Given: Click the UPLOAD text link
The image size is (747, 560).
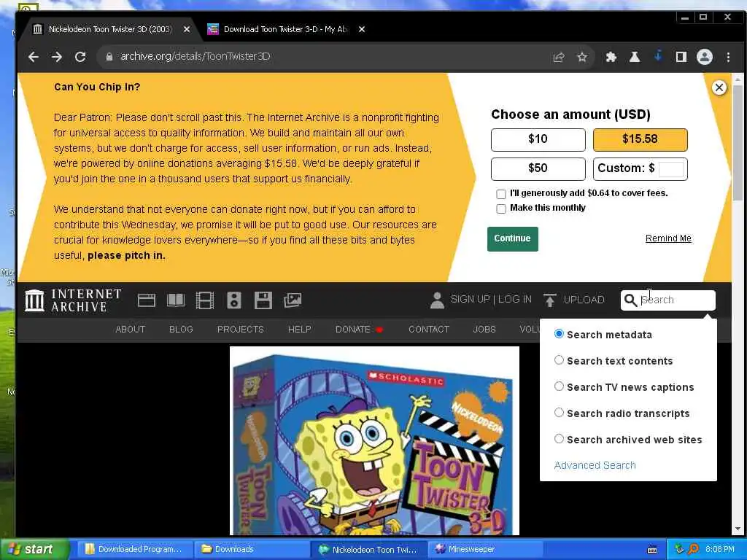Looking at the screenshot, I should tap(584, 300).
